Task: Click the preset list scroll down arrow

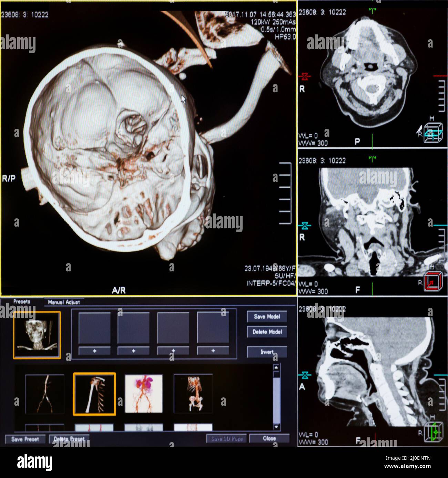Action: (x=276, y=427)
